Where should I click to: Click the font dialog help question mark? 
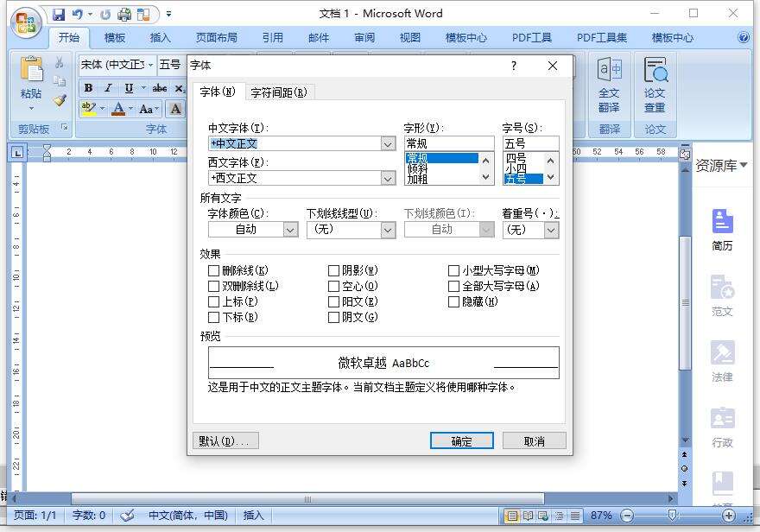pyautogui.click(x=514, y=66)
